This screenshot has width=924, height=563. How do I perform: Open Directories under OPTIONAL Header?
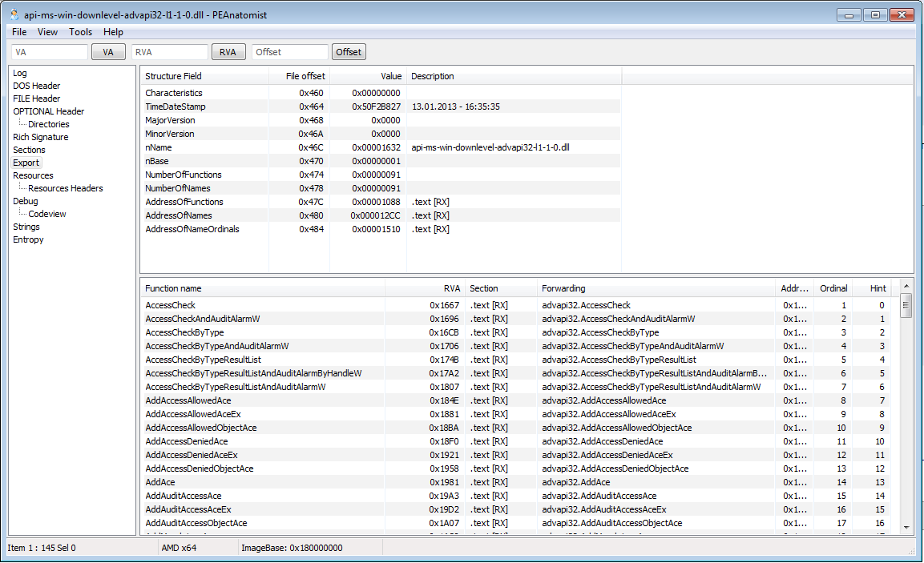click(48, 124)
